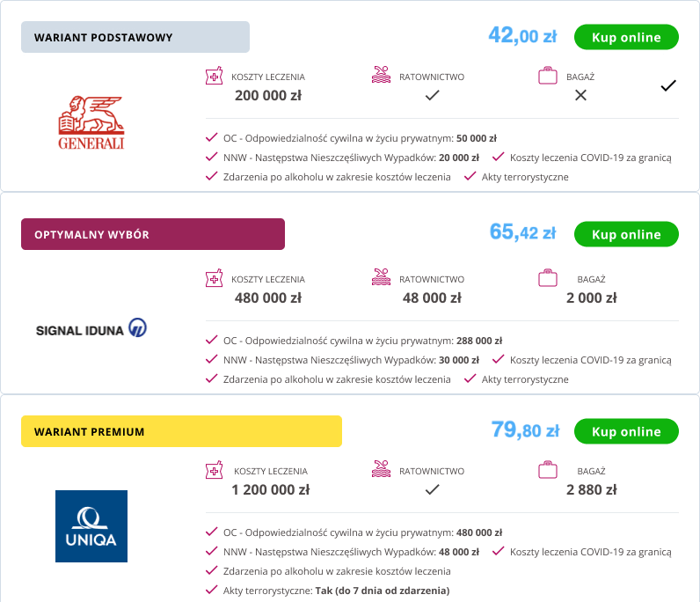Click the Uniqa medical costs icon
Screen dimensions: 700x602
click(214, 471)
